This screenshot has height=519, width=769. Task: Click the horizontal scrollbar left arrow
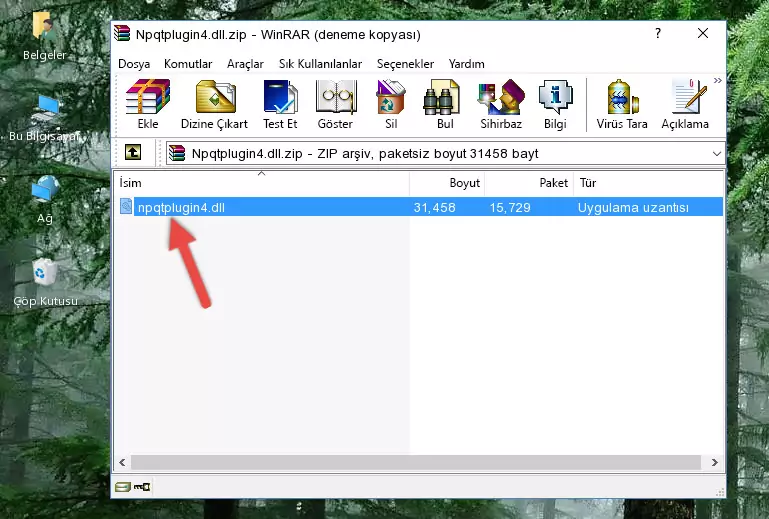tap(123, 462)
